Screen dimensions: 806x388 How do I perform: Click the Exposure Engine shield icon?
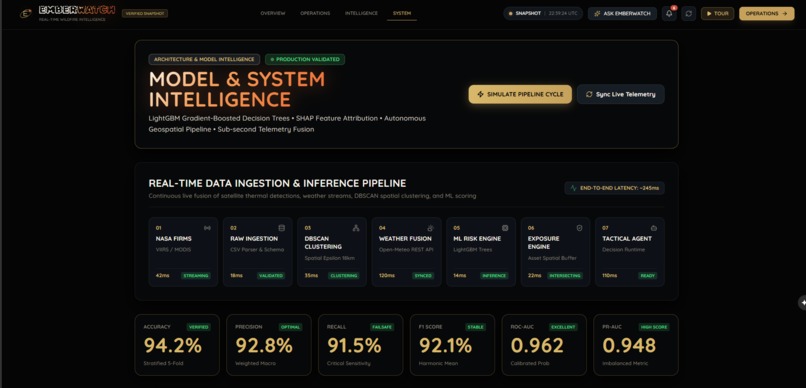point(579,228)
